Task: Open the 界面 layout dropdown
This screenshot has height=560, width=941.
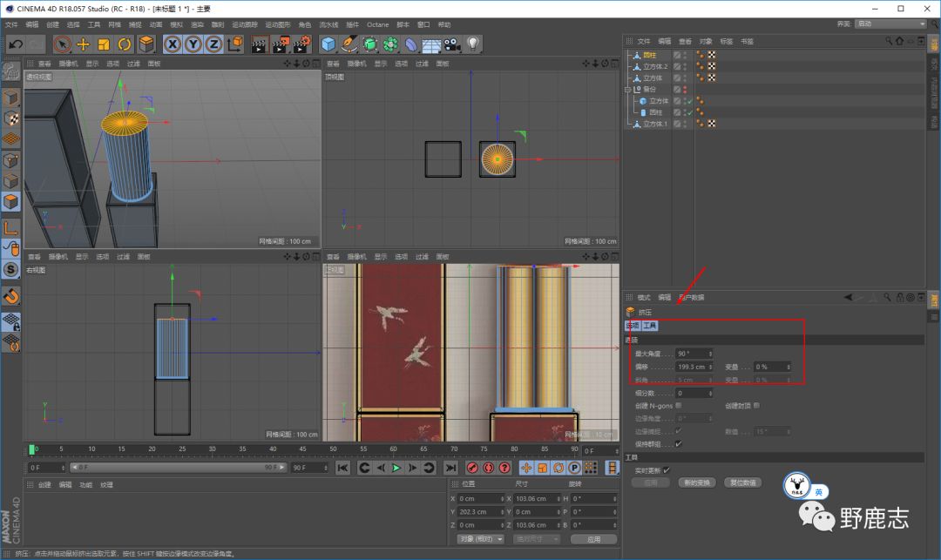Action: click(x=890, y=24)
